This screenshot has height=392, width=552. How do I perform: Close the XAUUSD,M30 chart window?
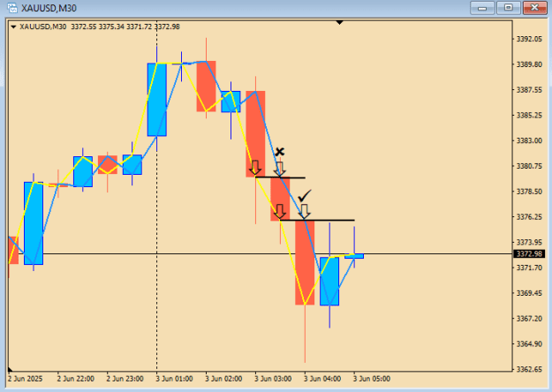[x=534, y=8]
